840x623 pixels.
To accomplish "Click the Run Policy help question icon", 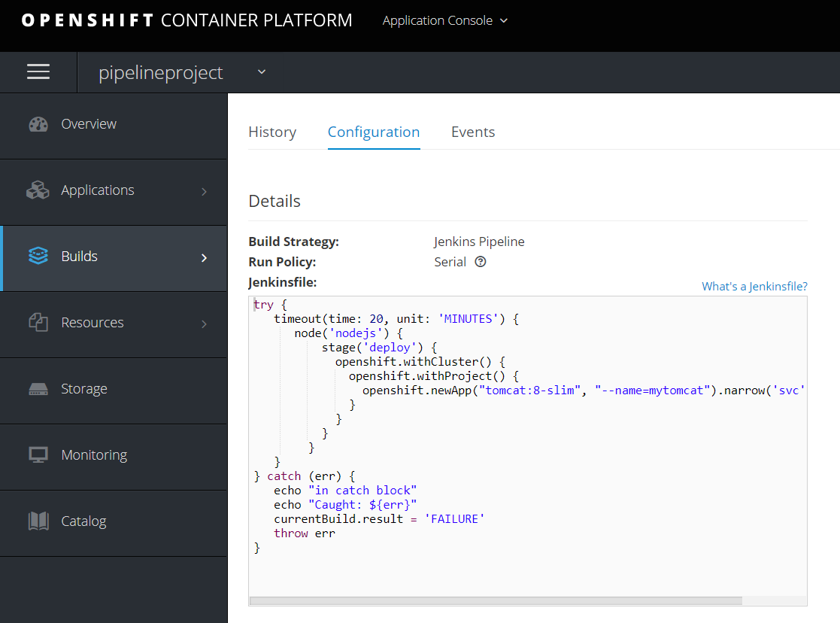I will pyautogui.click(x=481, y=263).
